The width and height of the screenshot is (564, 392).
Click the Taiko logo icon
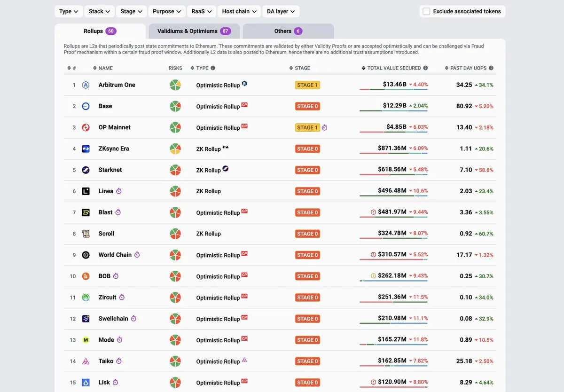[86, 361]
